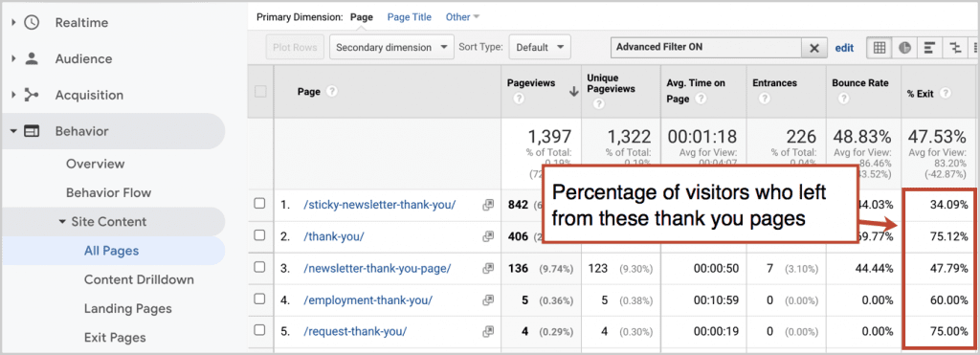Check the box for /employment-thank-you/ row

point(260,300)
